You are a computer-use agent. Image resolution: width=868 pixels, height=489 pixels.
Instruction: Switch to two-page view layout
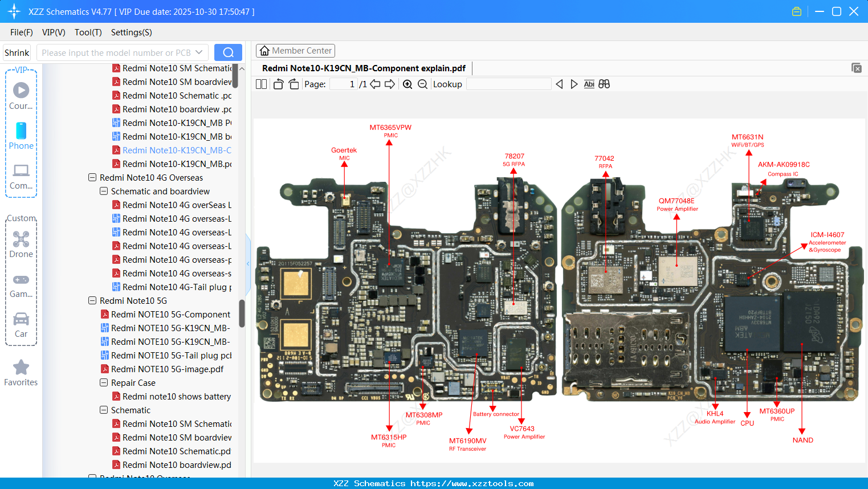click(x=261, y=84)
